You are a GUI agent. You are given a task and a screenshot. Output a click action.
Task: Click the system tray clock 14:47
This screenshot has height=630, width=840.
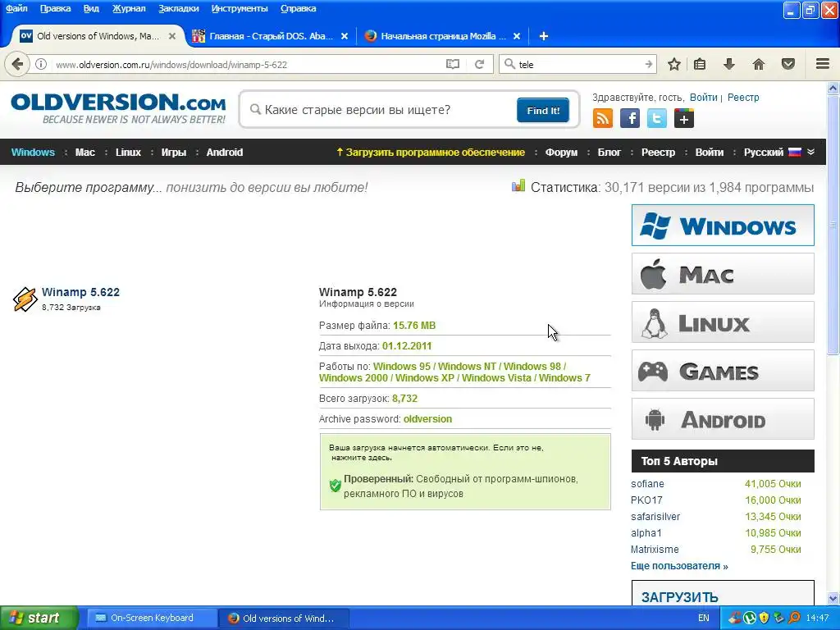point(818,618)
